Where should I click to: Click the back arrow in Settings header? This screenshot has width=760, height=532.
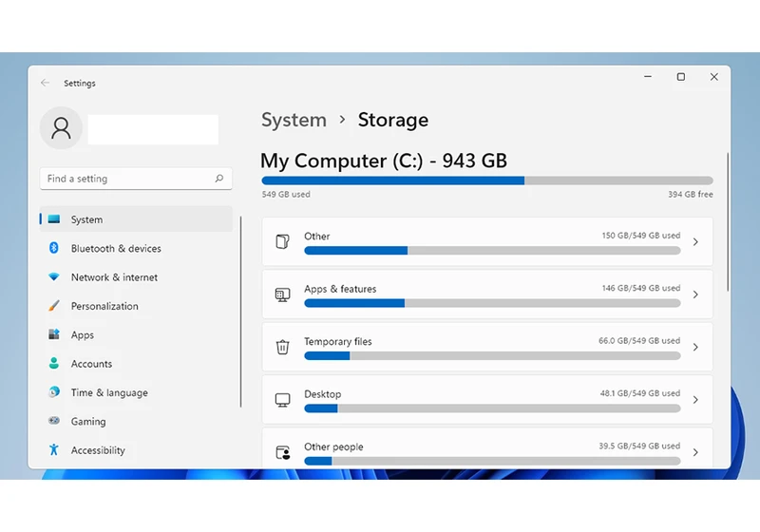pyautogui.click(x=45, y=83)
